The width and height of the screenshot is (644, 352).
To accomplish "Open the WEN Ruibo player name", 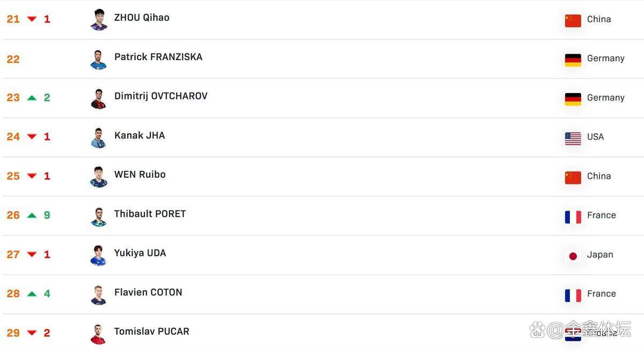I will [140, 175].
